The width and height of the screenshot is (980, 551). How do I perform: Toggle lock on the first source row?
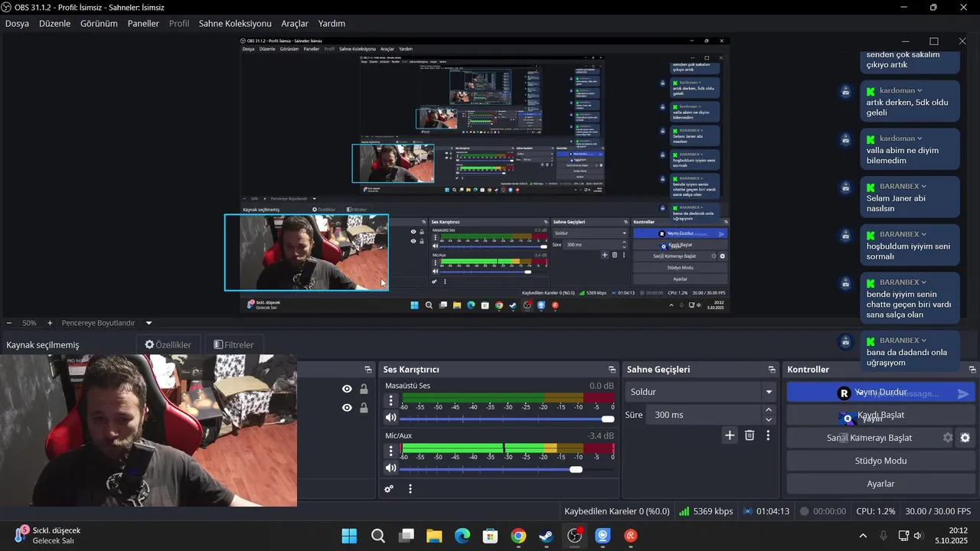coord(364,389)
